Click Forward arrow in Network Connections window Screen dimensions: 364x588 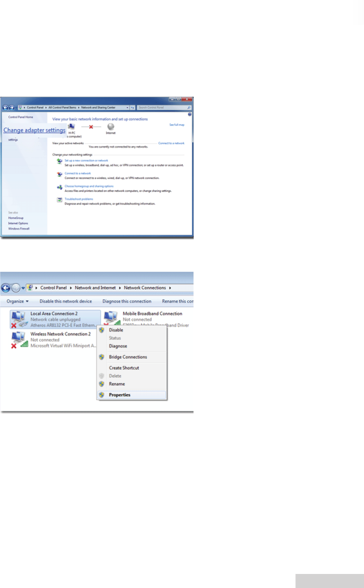[x=16, y=288]
